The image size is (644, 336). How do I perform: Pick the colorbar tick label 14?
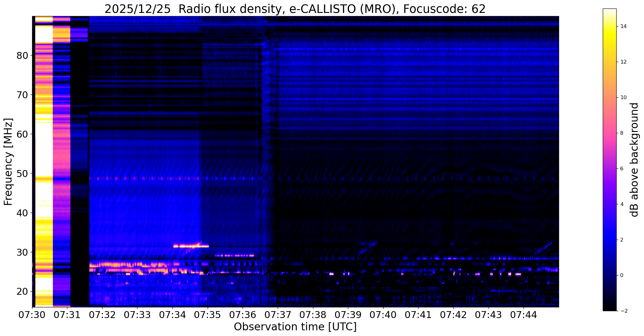click(623, 26)
